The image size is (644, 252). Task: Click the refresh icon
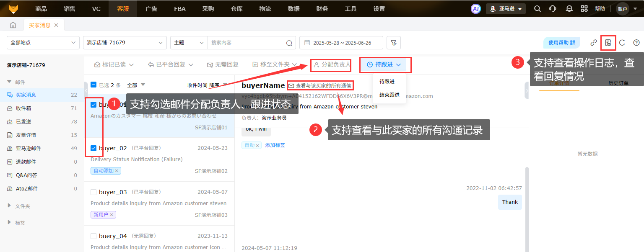622,42
